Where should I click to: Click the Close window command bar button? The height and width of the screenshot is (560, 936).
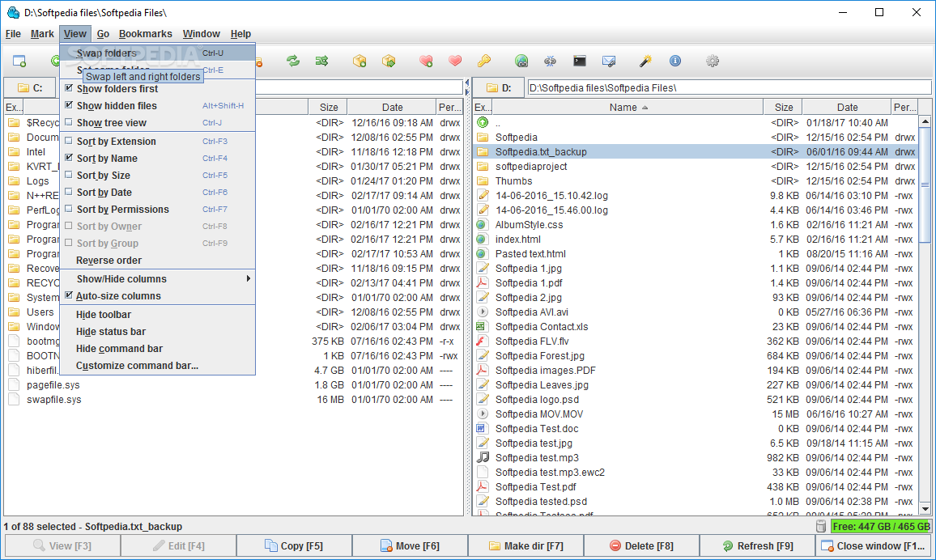(x=874, y=545)
